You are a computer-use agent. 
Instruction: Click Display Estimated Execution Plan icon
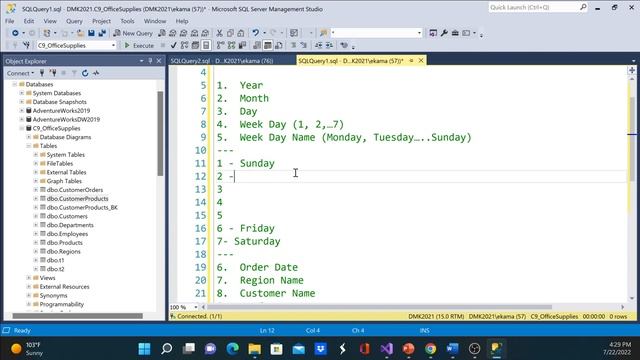click(184, 45)
